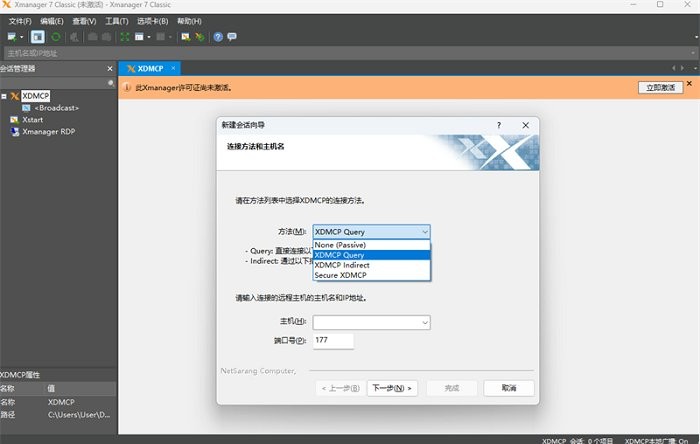Click the green refresh toolbar icon
Image resolution: width=700 pixels, height=444 pixels.
56,37
